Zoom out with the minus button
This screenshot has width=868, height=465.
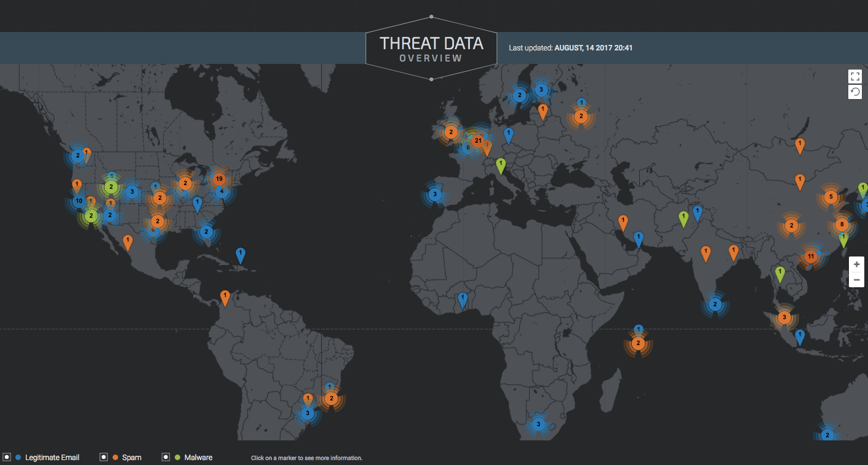[x=856, y=279]
